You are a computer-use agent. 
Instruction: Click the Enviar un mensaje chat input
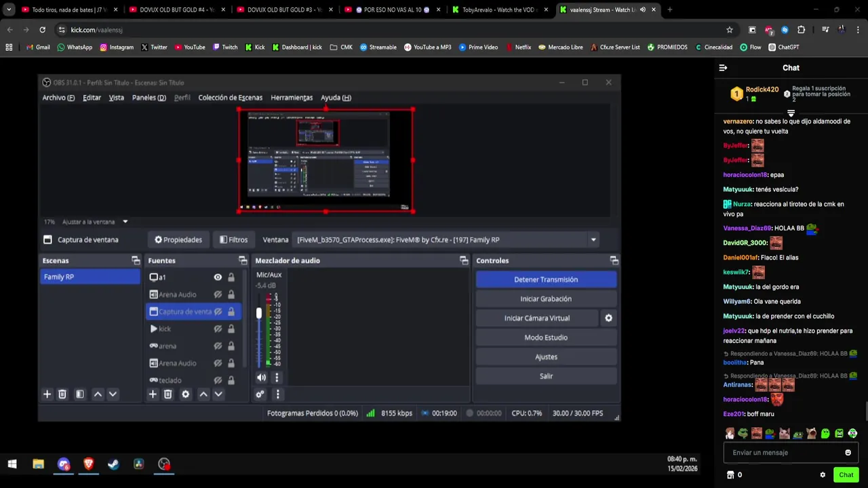point(791,453)
